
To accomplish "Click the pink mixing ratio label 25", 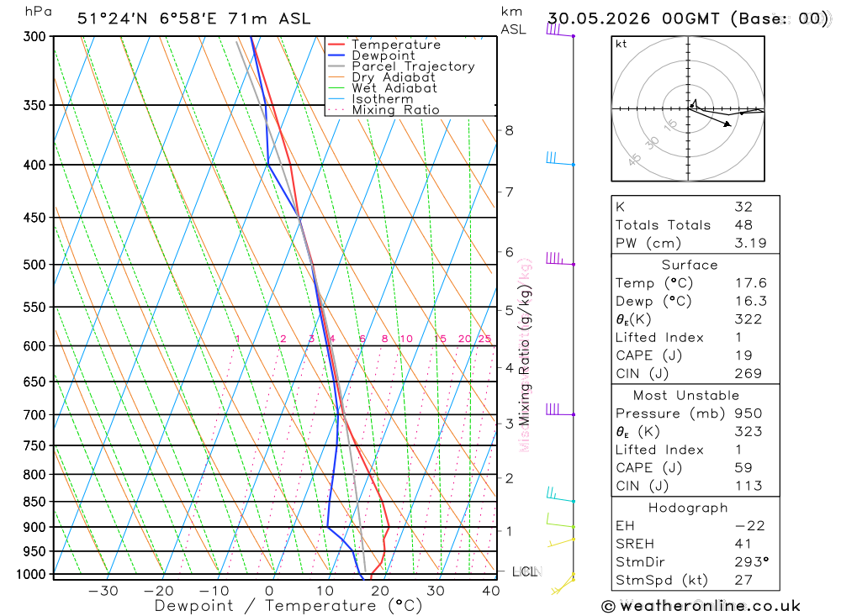I will tap(485, 339).
